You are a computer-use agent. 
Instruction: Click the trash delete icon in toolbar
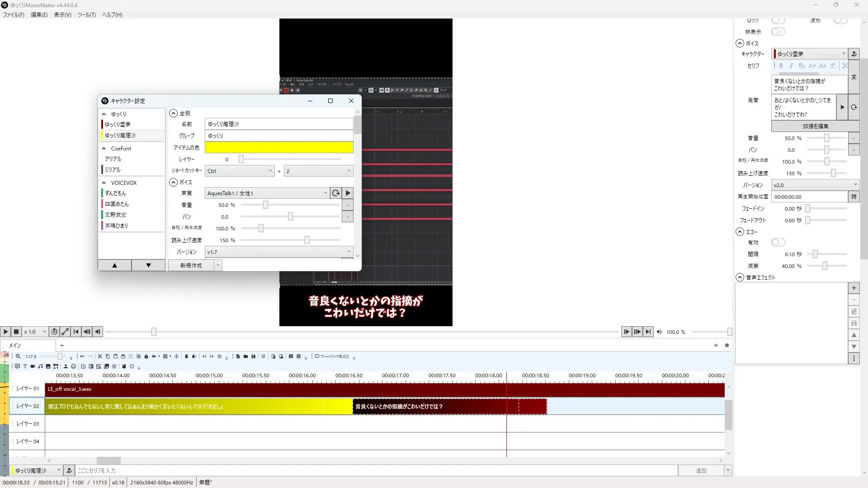186,357
